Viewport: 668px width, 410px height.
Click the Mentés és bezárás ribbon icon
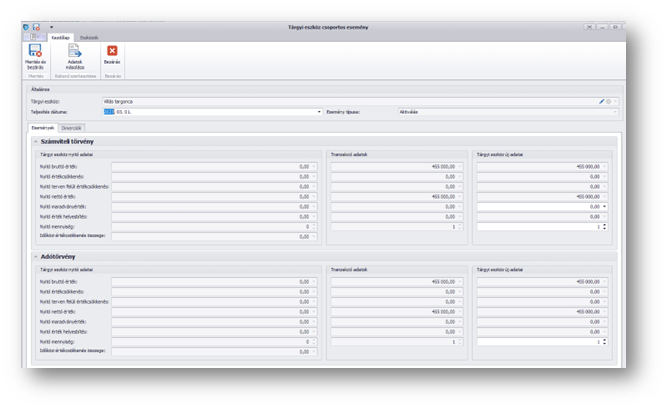35,50
